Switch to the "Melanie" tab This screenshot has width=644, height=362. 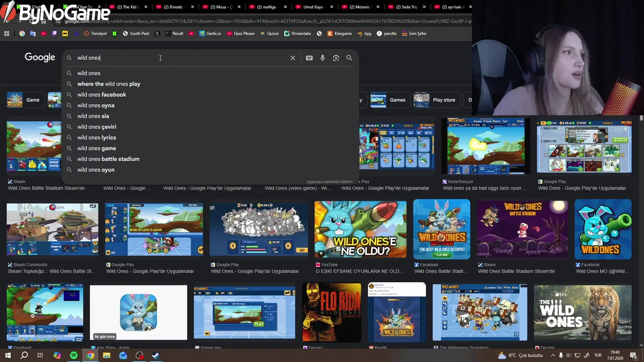point(360,7)
